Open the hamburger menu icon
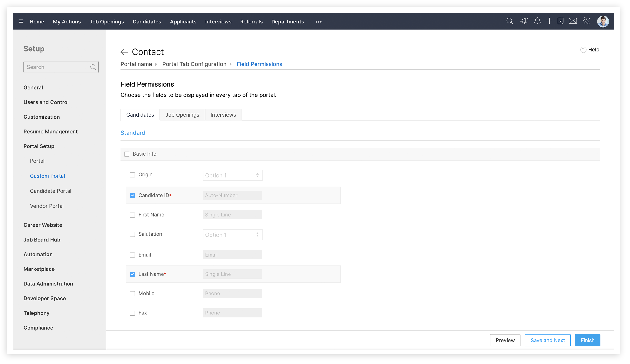The width and height of the screenshot is (630, 364). click(21, 21)
